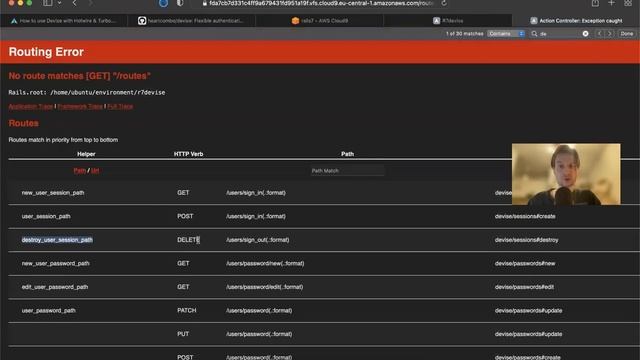Go to the next find match
The height and width of the screenshot is (360, 640).
(610, 33)
